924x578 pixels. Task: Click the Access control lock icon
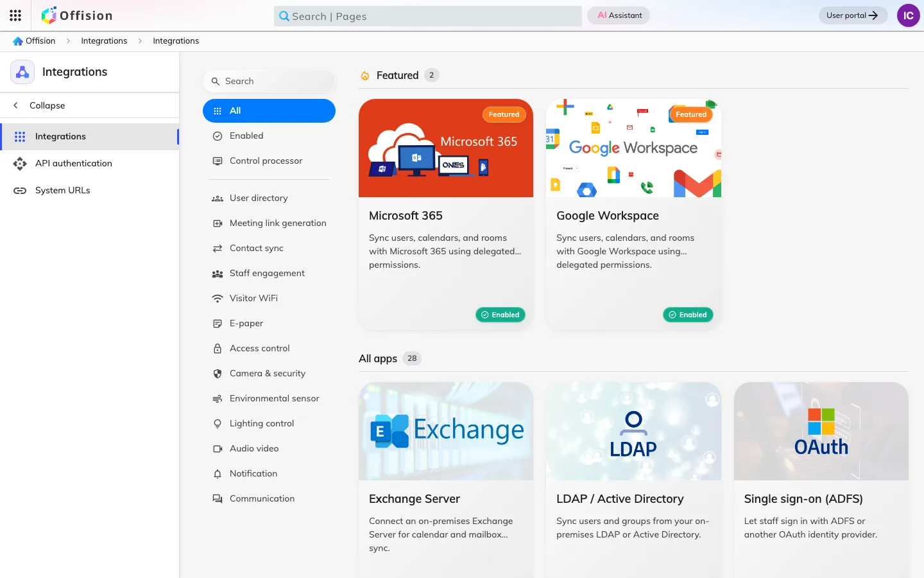(218, 349)
